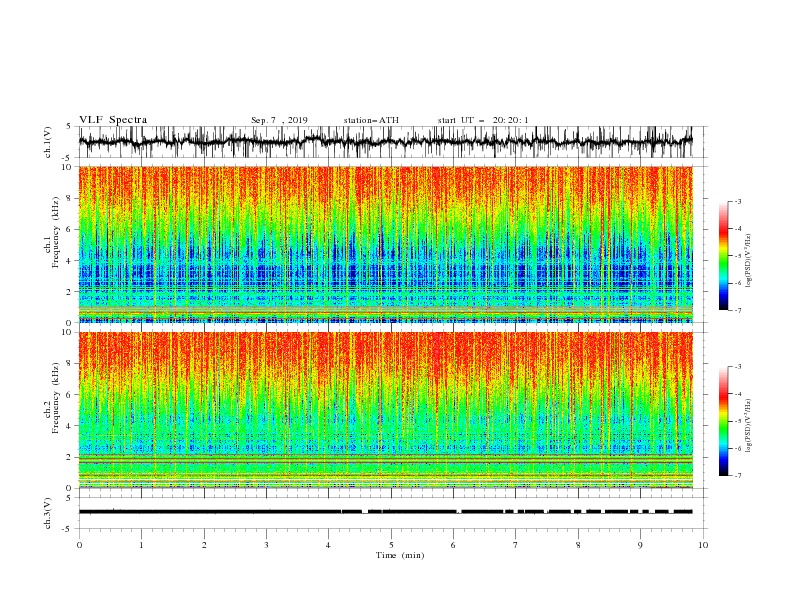Click the ch.1 color bar log(PSD) label

749,261
